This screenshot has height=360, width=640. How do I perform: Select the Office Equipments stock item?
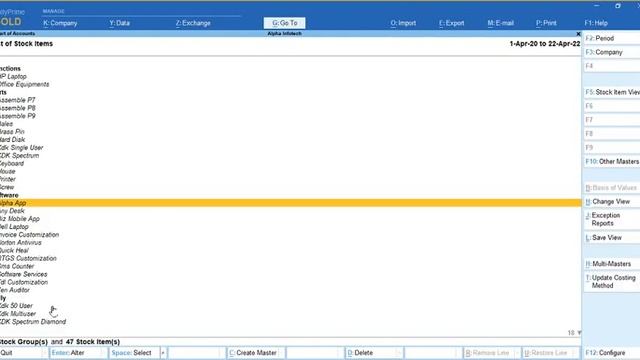24,84
